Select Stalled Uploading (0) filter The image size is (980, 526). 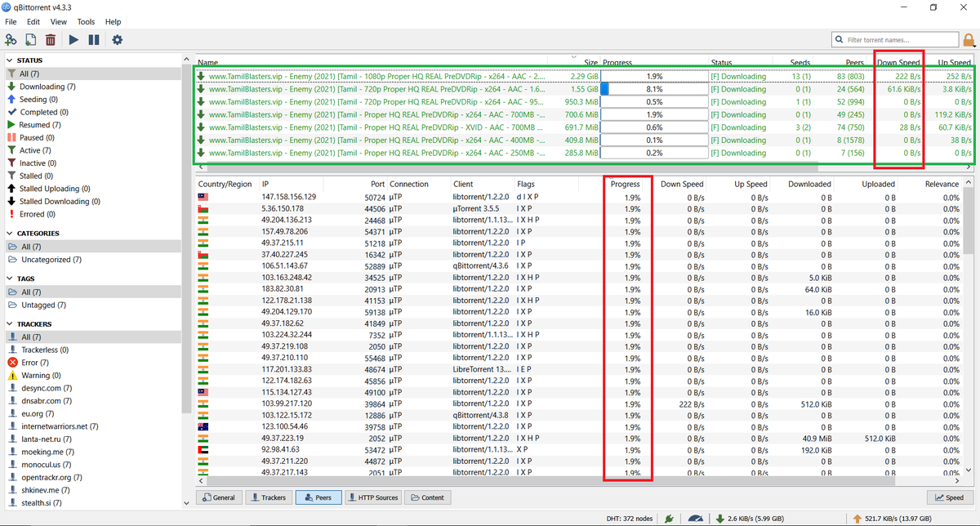91,189
